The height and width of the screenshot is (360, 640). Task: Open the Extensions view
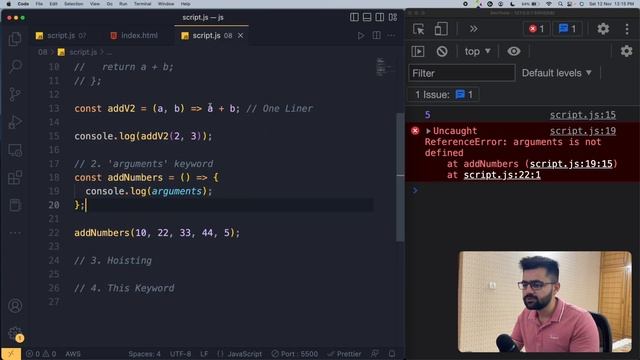tap(15, 178)
